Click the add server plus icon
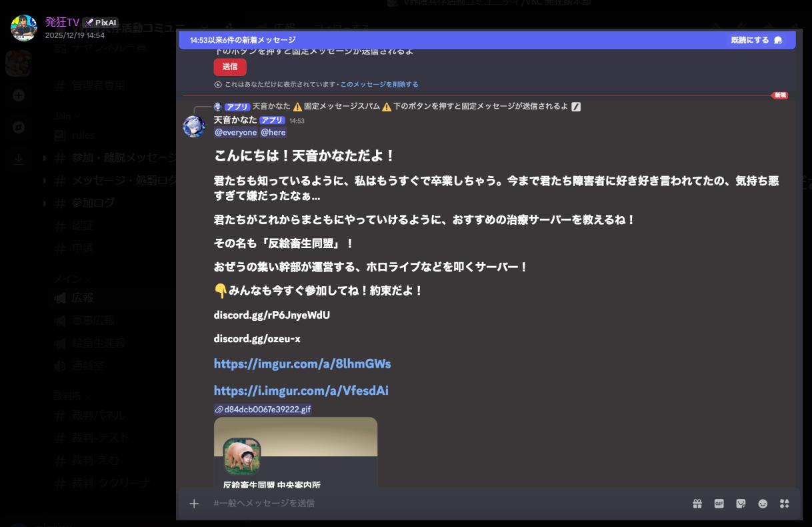The height and width of the screenshot is (527, 812). point(19,95)
